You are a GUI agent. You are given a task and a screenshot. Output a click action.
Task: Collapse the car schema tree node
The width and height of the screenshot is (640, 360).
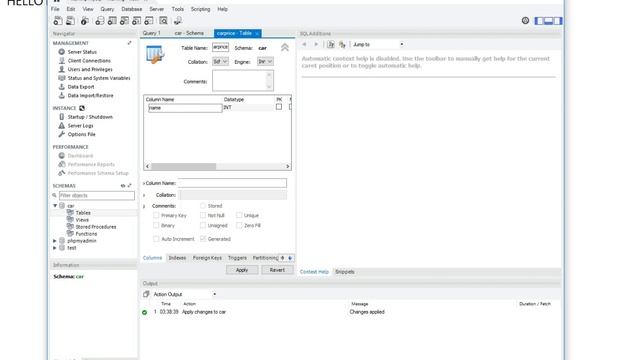(55, 206)
